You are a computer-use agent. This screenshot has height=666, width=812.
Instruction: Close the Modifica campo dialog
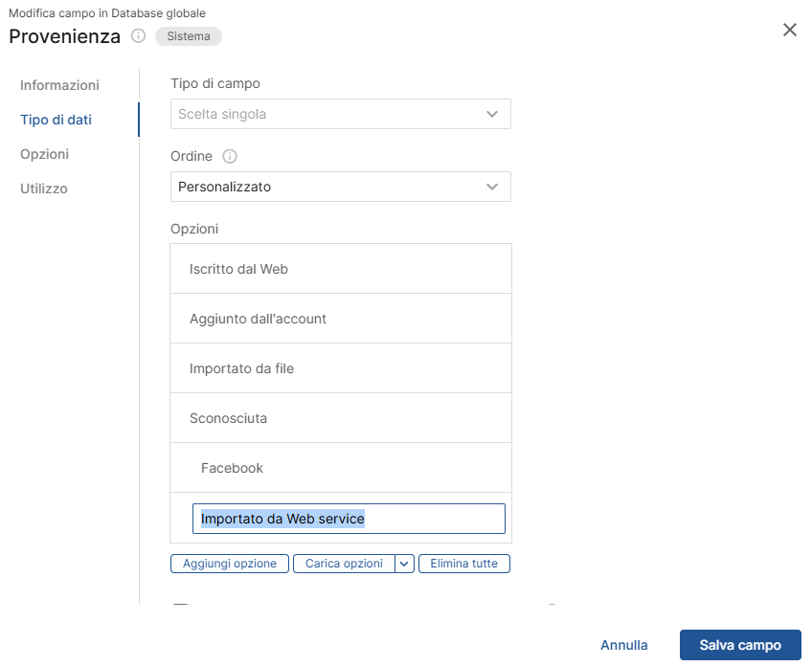click(789, 30)
